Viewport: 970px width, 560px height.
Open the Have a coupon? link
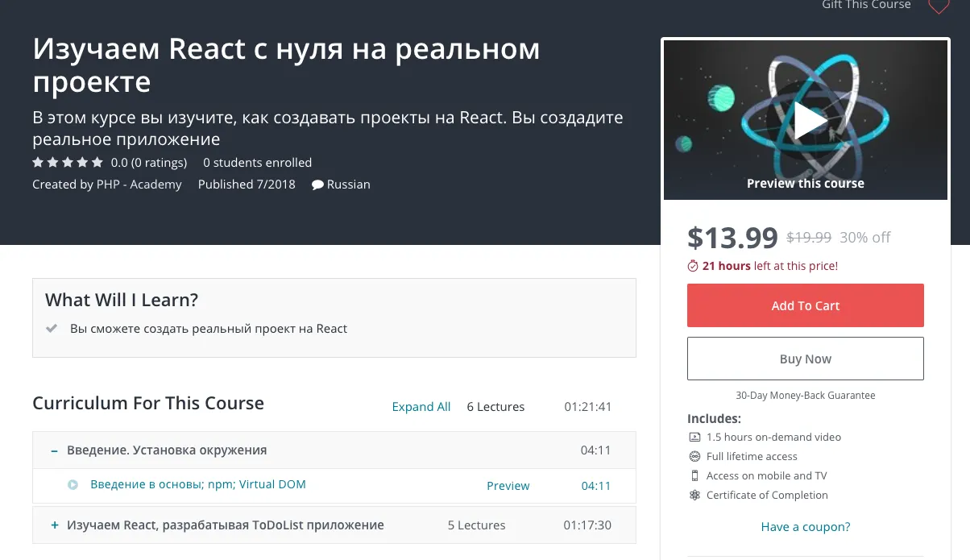coord(805,527)
